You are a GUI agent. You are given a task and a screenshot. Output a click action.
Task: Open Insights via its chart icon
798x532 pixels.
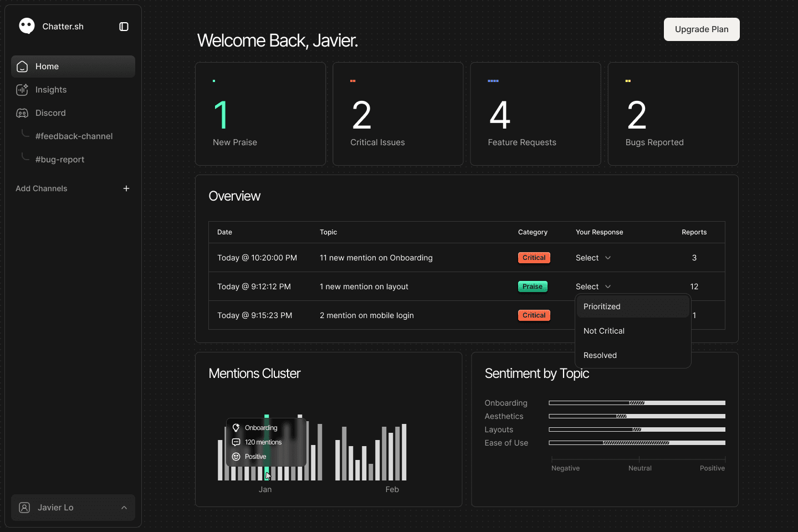(x=22, y=89)
